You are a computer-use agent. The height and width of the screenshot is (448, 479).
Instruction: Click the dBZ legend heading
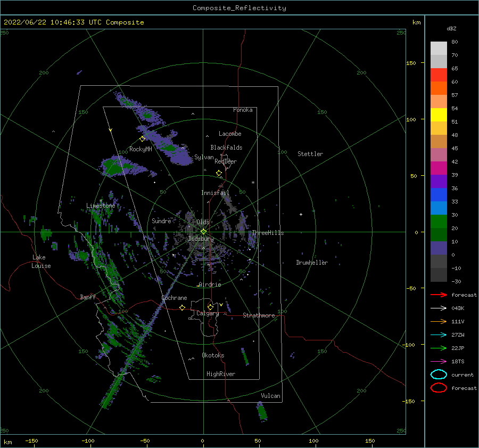tap(451, 28)
